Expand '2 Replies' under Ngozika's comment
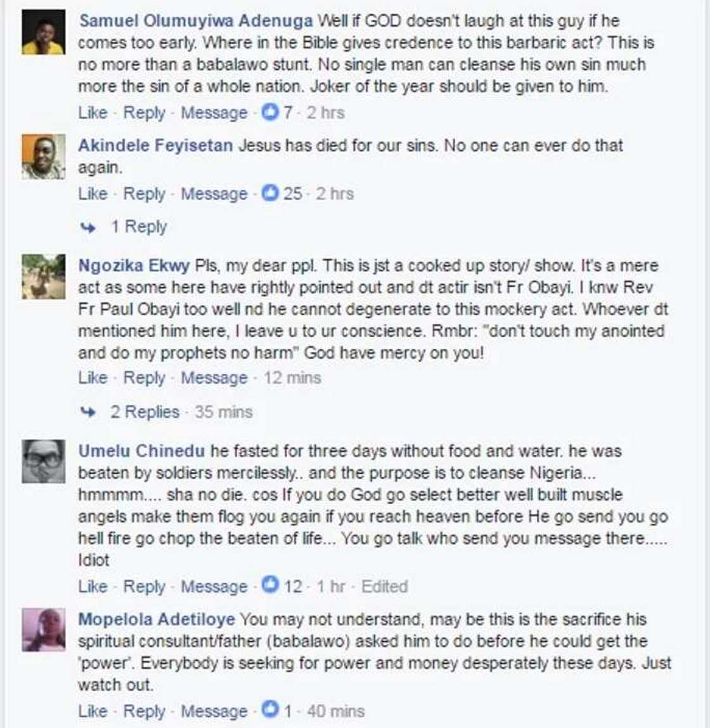This screenshot has height=728, width=710. click(x=145, y=412)
